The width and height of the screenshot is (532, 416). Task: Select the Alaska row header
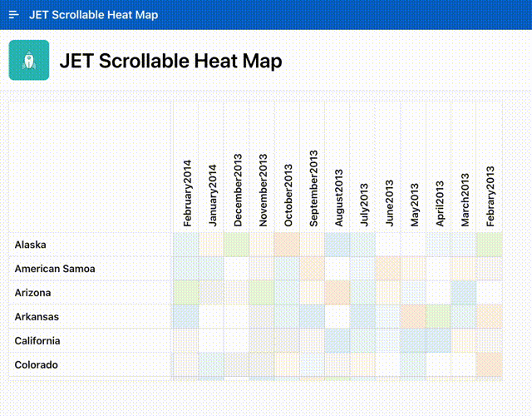click(x=31, y=245)
